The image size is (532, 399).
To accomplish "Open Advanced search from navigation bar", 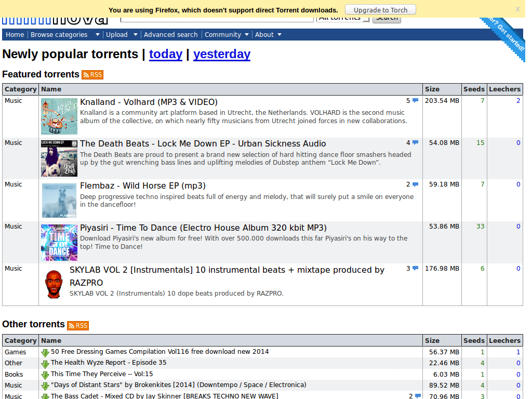I will coord(170,35).
